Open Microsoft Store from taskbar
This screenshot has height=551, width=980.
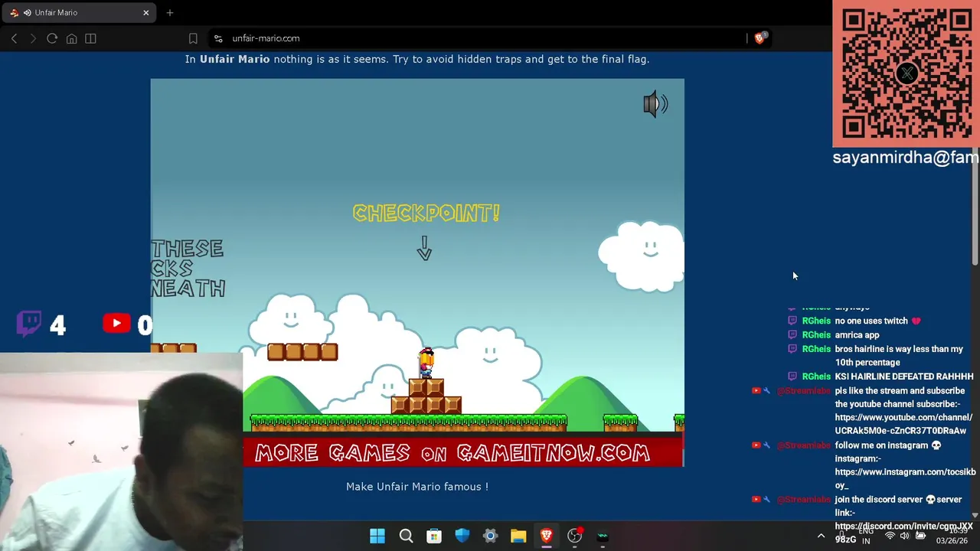pyautogui.click(x=434, y=536)
